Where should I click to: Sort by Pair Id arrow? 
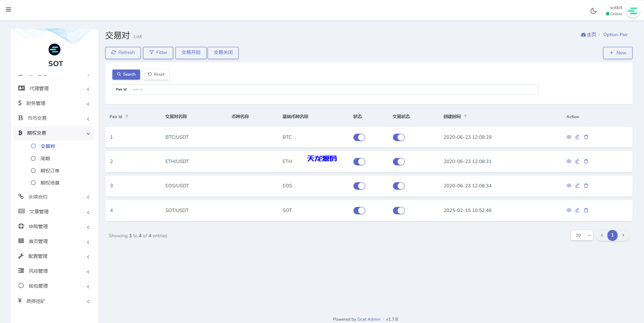[127, 116]
